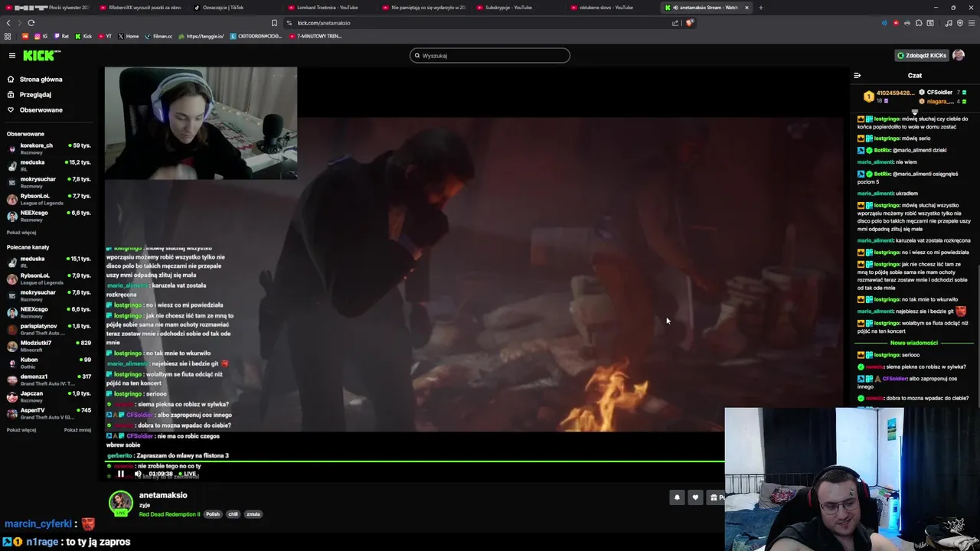980x551 pixels.
Task: Click the notification bell for anetamaksio
Action: (677, 497)
